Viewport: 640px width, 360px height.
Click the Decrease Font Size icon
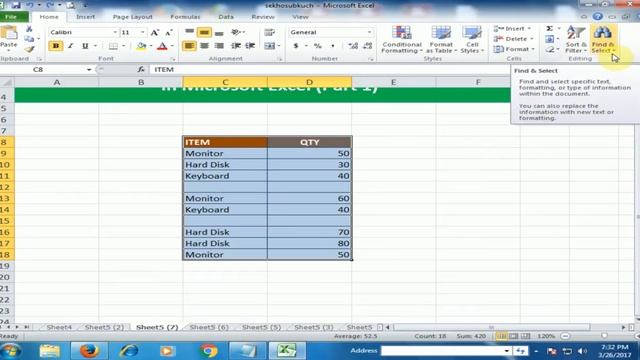click(x=169, y=33)
